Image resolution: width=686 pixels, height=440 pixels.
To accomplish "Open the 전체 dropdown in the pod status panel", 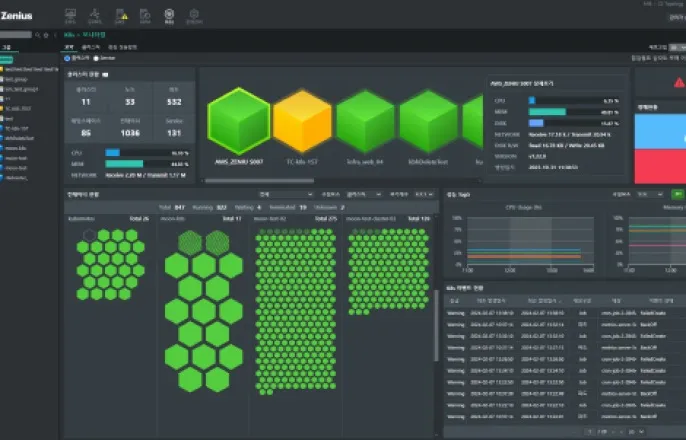I will [x=286, y=194].
